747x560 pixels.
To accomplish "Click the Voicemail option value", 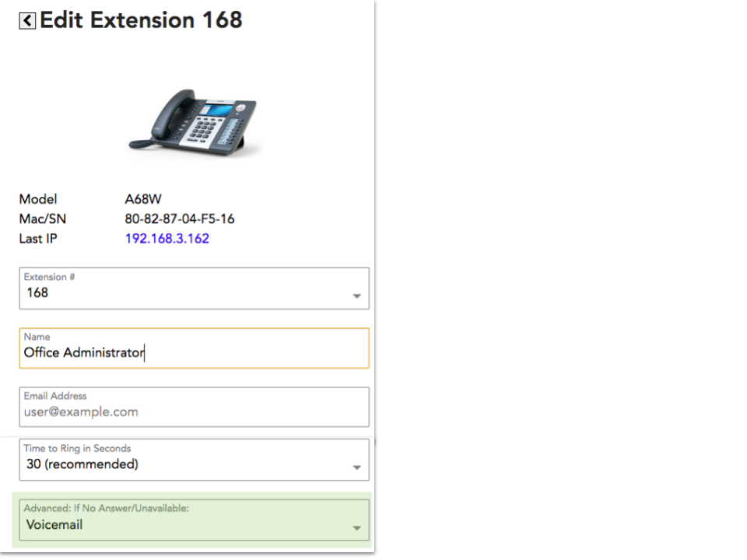I will 54,525.
